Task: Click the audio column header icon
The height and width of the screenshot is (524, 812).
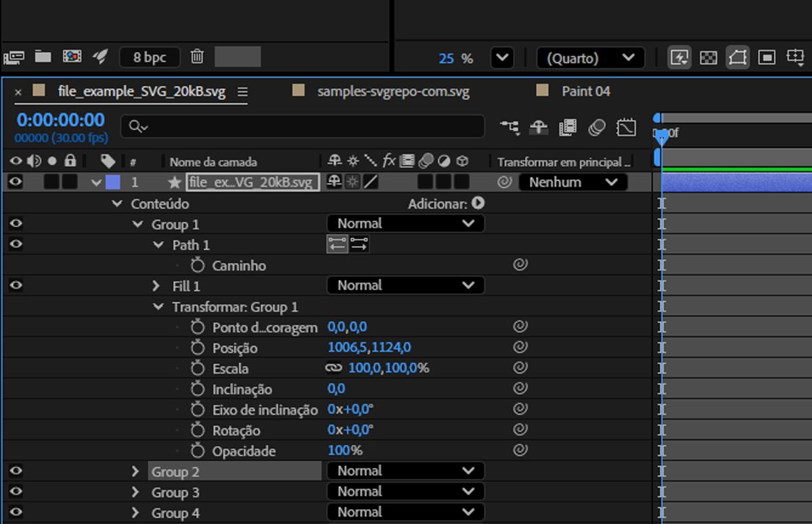Action: click(33, 161)
